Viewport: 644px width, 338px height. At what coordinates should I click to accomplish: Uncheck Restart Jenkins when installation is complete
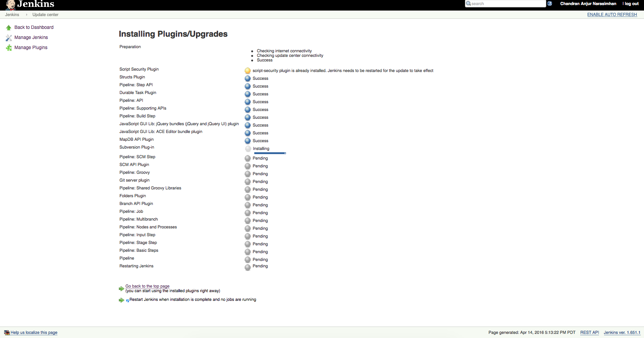coord(127,300)
